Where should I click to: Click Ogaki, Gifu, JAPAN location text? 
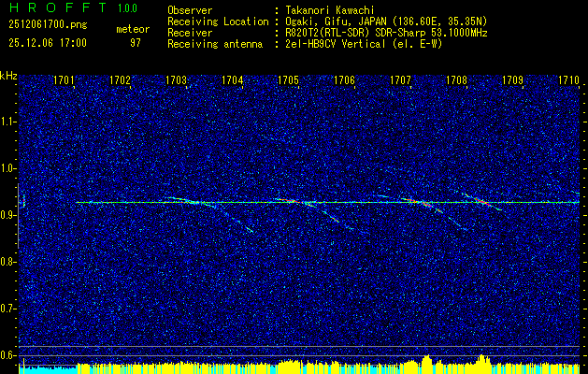click(386, 22)
